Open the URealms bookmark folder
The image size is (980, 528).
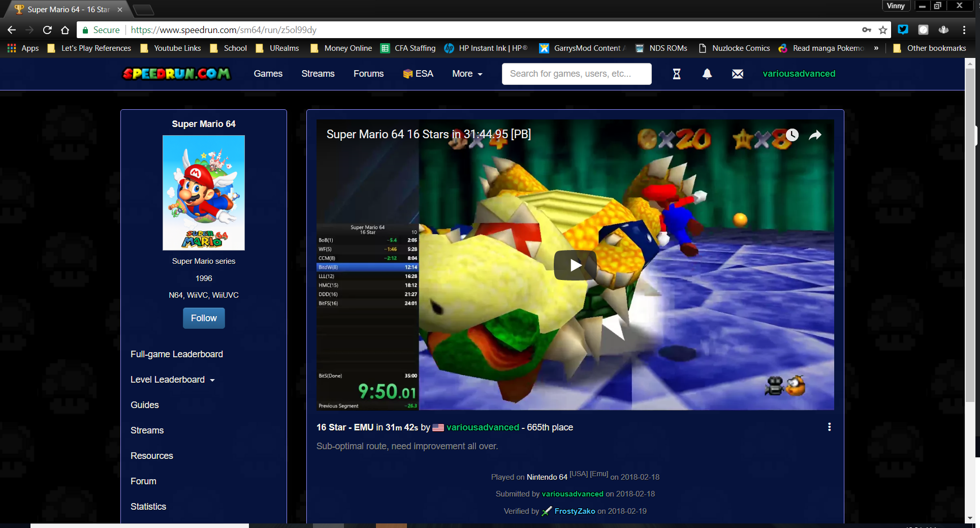(x=277, y=48)
